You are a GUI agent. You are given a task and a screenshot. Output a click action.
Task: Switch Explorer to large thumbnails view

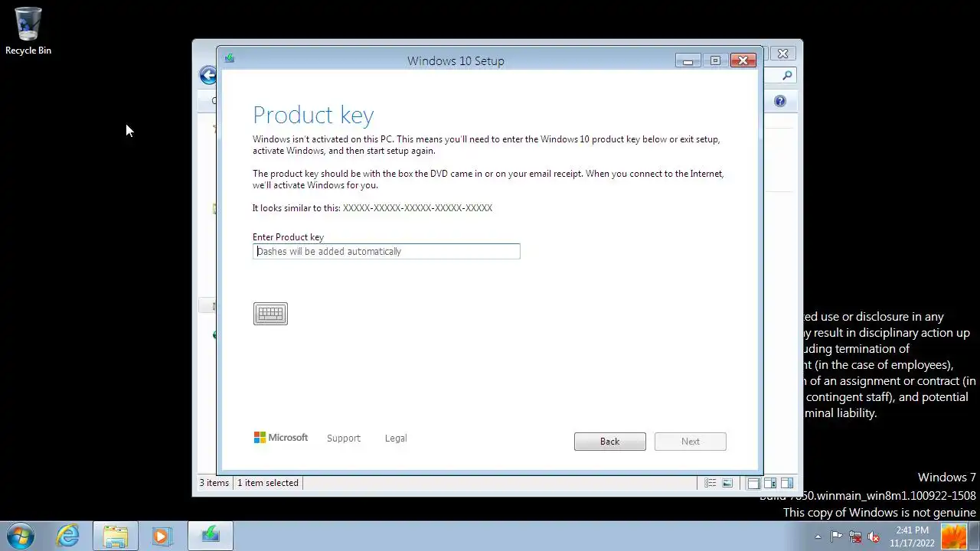point(727,483)
